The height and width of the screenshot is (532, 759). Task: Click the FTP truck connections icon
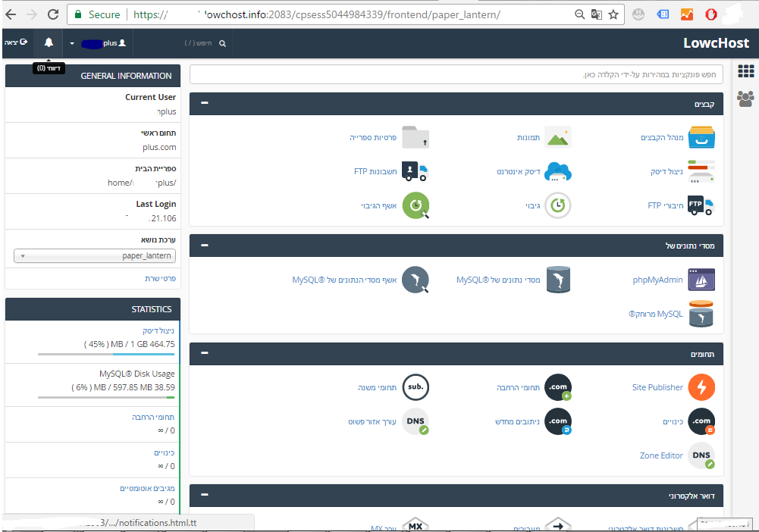pyautogui.click(x=701, y=205)
